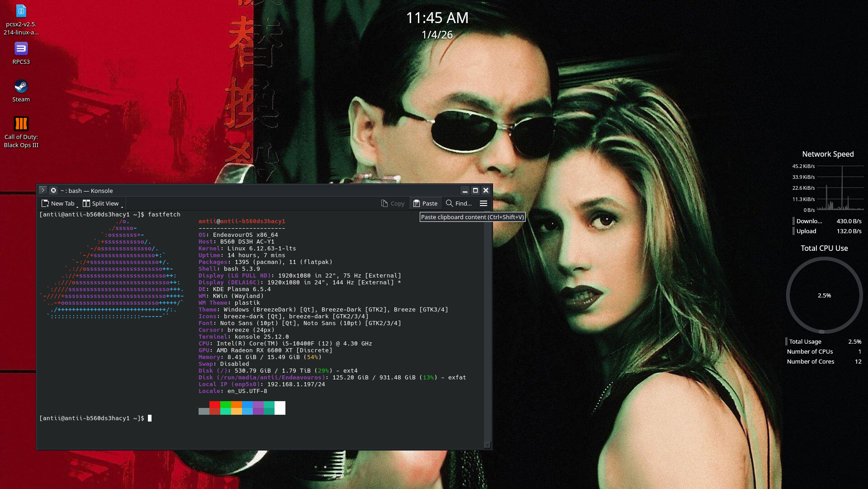Screen dimensions: 868x489
Task: Click the Paste toolbar button
Action: coord(425,203)
